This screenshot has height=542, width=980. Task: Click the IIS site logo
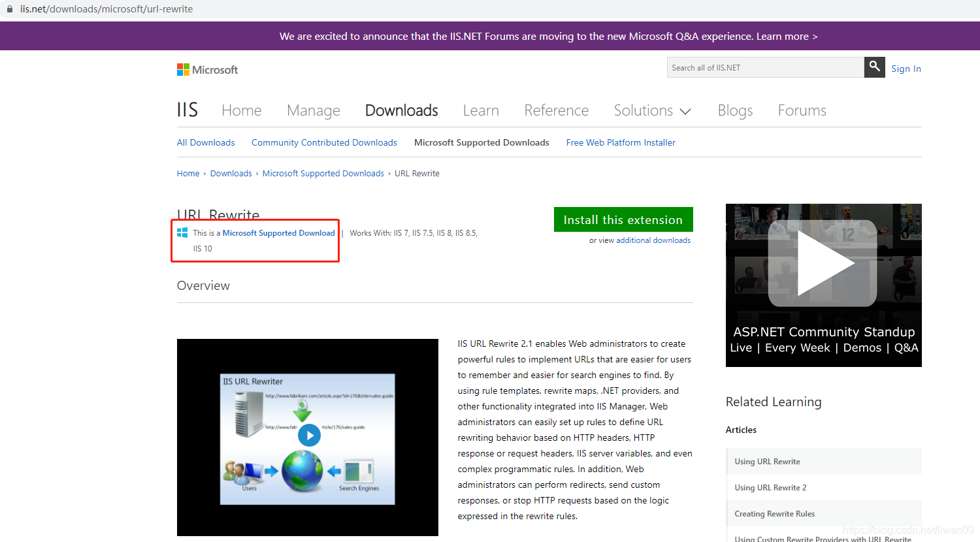(x=188, y=110)
